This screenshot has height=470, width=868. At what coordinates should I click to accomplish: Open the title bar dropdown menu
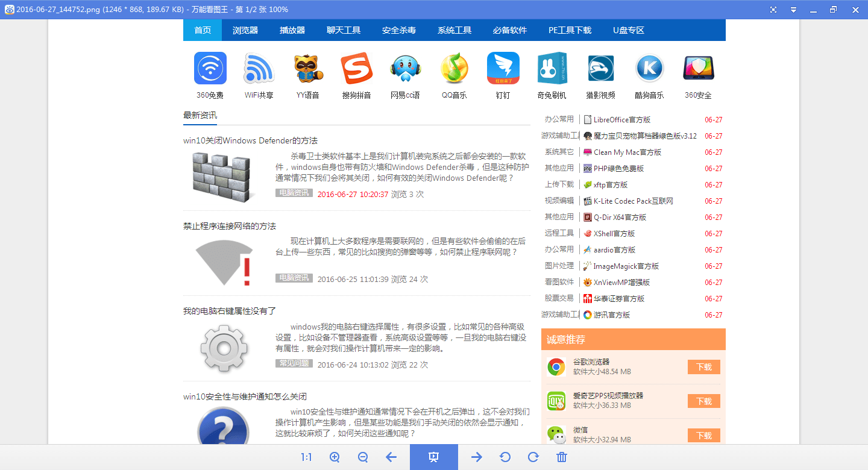793,10
